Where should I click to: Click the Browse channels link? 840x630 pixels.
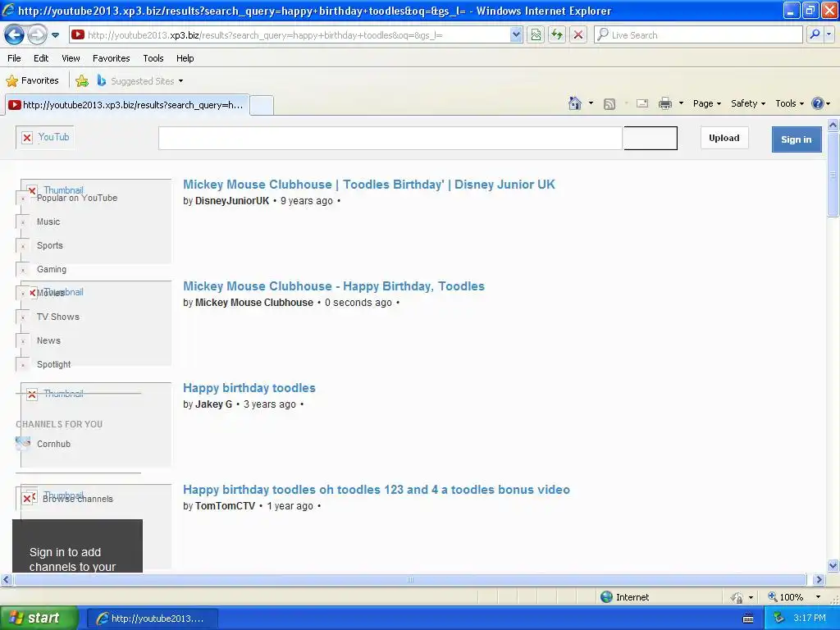pyautogui.click(x=78, y=500)
